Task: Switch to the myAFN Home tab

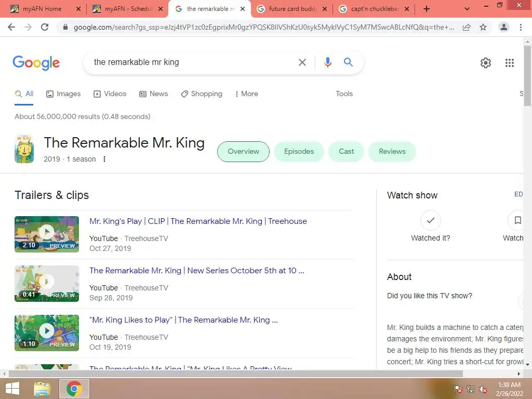Action: pyautogui.click(x=43, y=9)
